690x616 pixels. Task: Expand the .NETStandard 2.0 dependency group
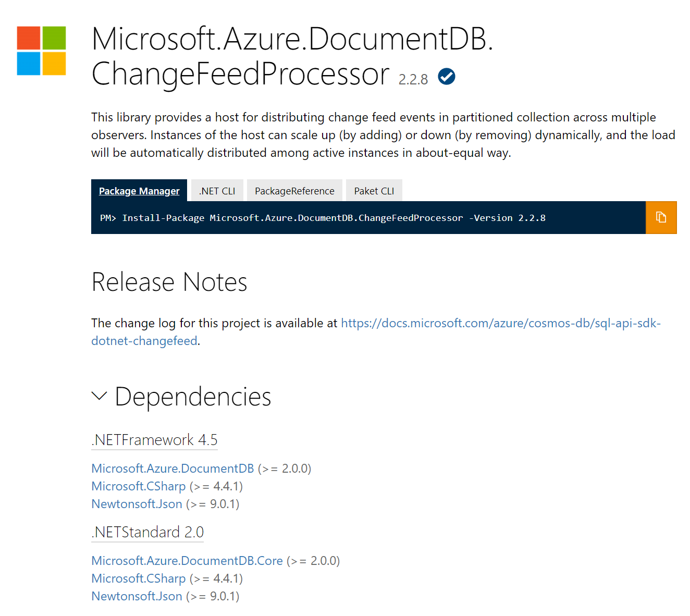[147, 532]
